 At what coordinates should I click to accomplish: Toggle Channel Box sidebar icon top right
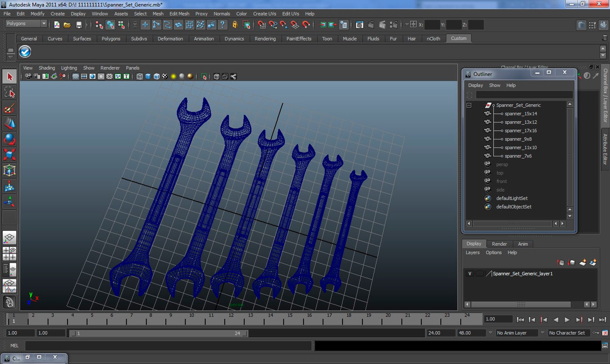[604, 25]
